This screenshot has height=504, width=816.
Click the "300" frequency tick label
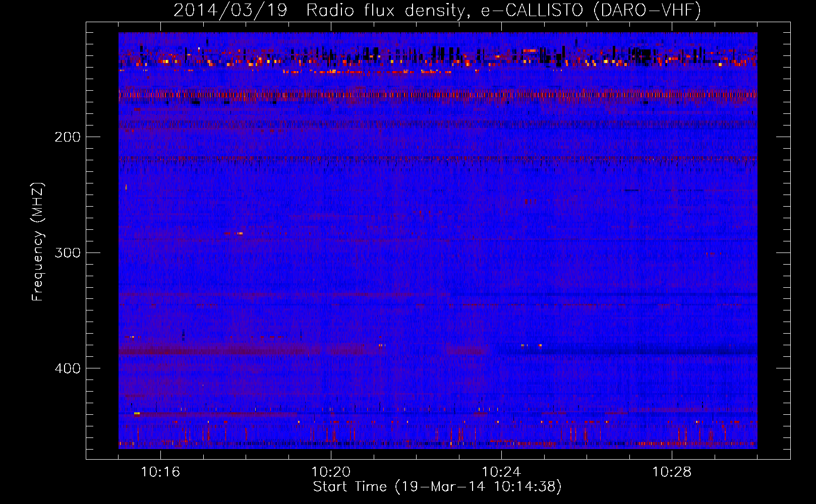click(68, 253)
